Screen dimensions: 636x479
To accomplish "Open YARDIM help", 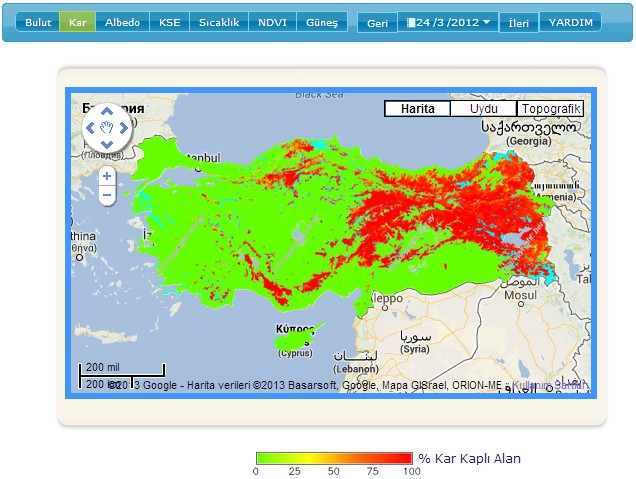I will tap(570, 22).
